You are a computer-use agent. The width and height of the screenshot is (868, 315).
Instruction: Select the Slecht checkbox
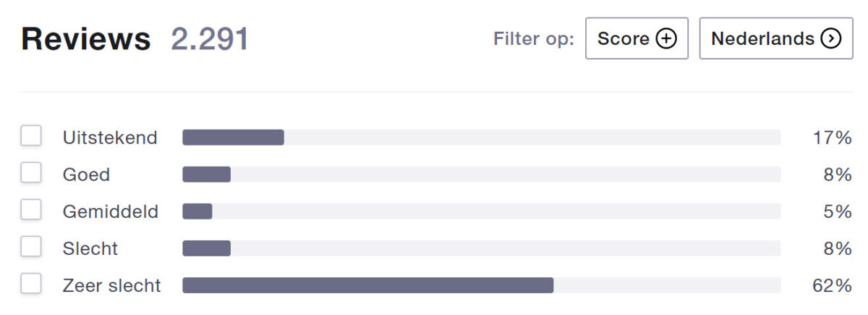tap(31, 248)
